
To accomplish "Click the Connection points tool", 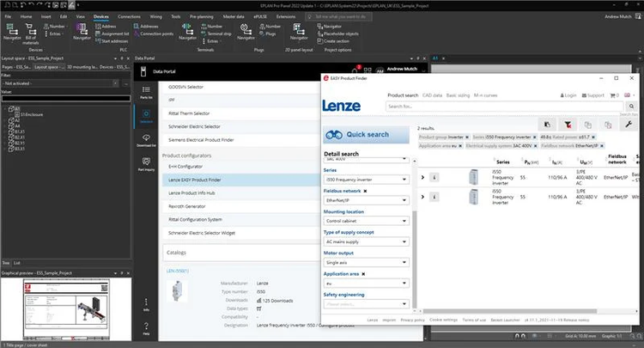I will 154,34.
